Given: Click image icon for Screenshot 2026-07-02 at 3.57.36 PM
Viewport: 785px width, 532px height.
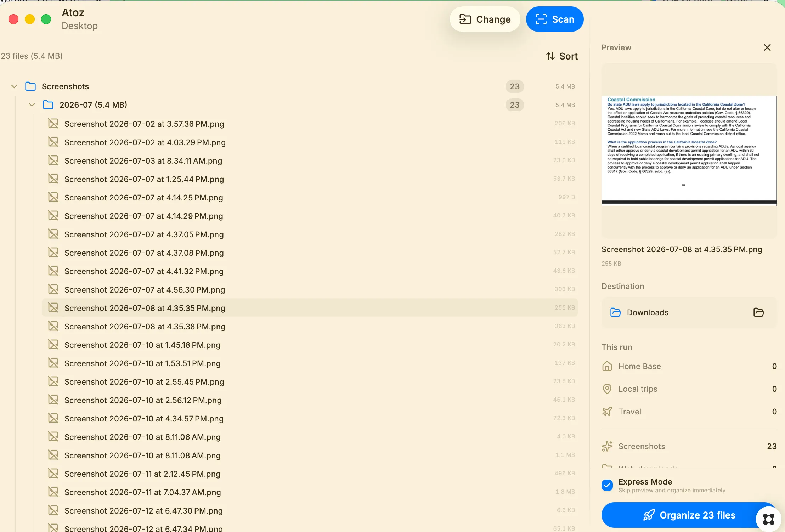Looking at the screenshot, I should (x=53, y=124).
